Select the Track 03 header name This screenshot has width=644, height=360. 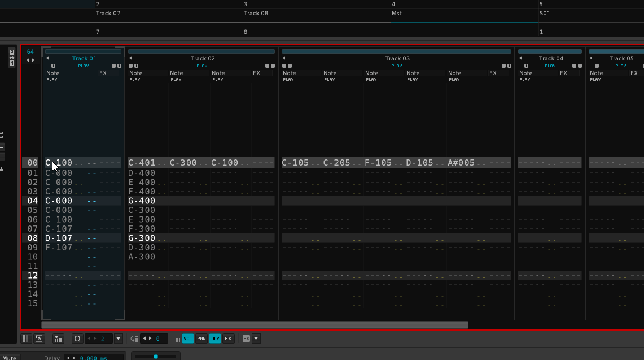coord(397,58)
